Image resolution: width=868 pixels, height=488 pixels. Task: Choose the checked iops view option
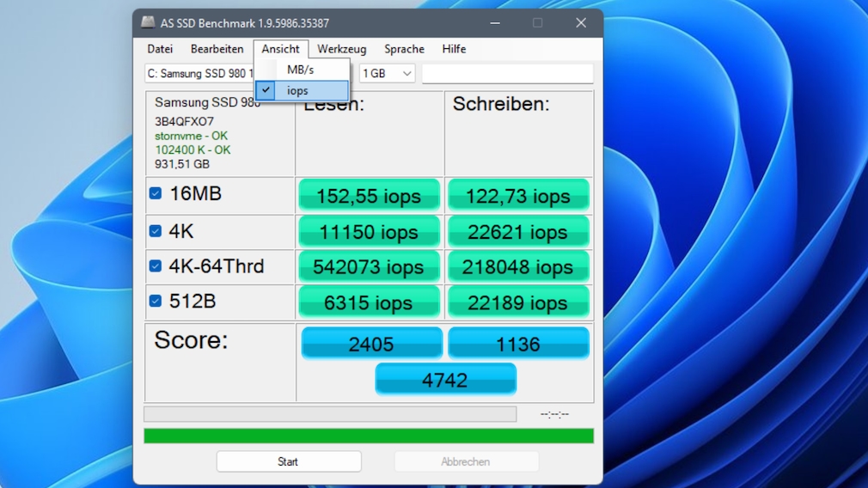click(x=297, y=90)
